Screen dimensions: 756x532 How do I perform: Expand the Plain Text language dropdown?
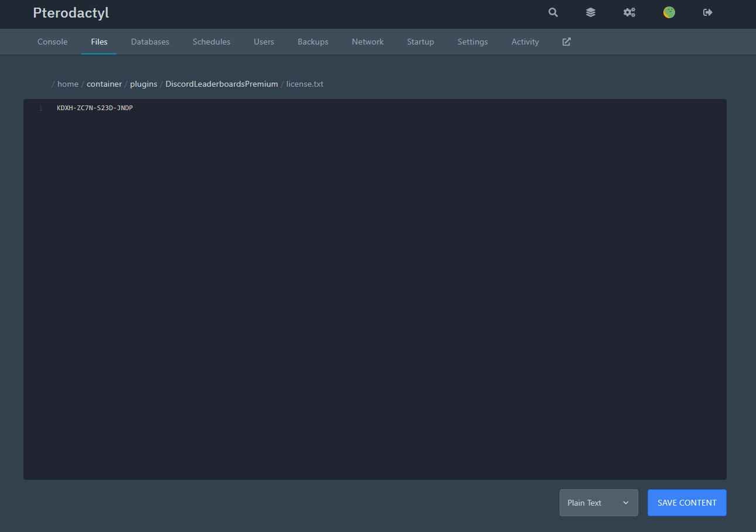coord(598,503)
